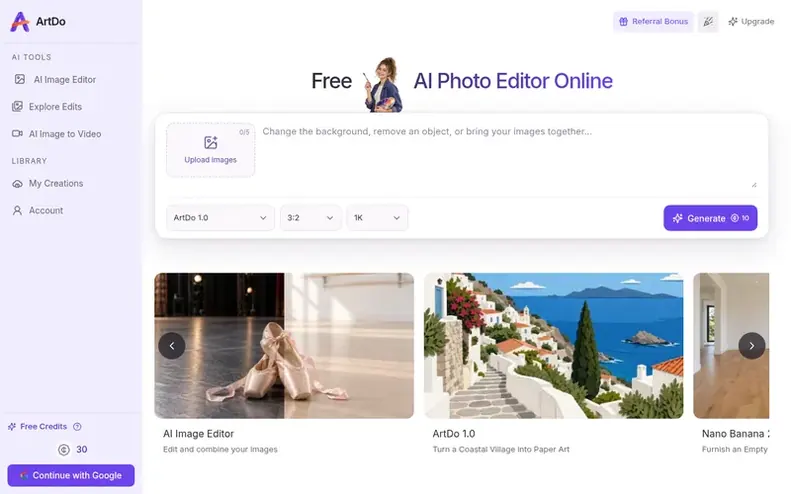
Task: Click the 'Edit and combine your images' text
Action: (220, 449)
